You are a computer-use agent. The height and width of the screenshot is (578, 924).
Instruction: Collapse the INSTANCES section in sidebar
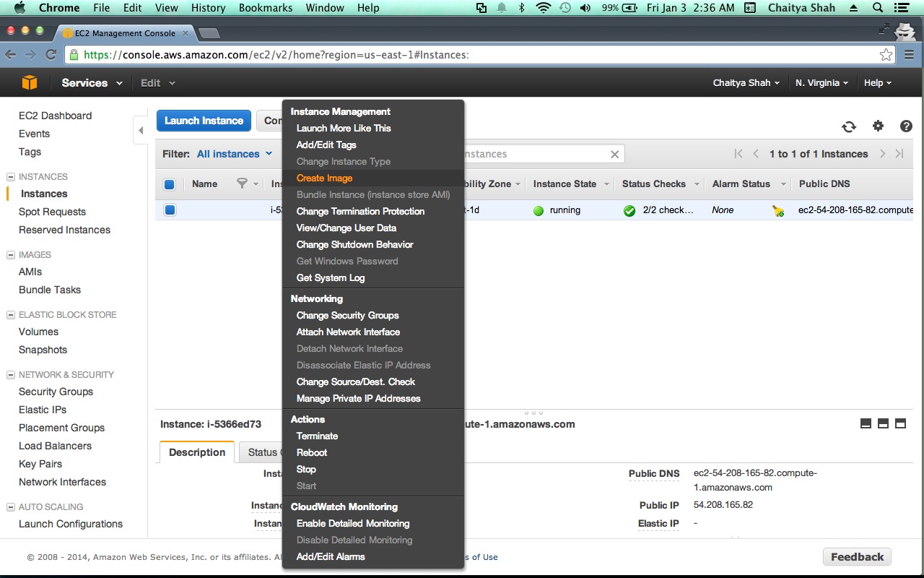click(11, 177)
